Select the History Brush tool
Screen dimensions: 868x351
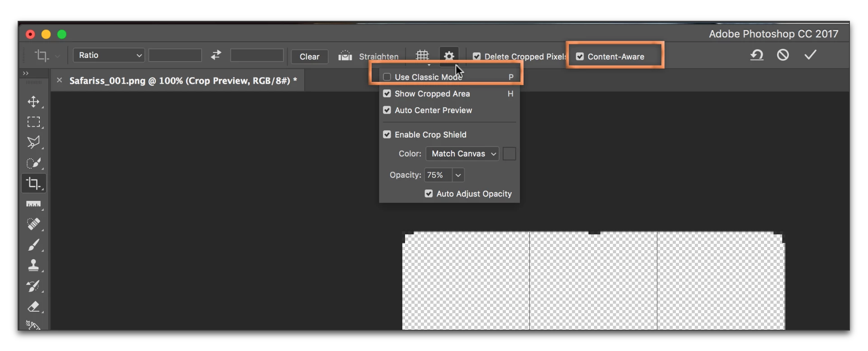(33, 286)
